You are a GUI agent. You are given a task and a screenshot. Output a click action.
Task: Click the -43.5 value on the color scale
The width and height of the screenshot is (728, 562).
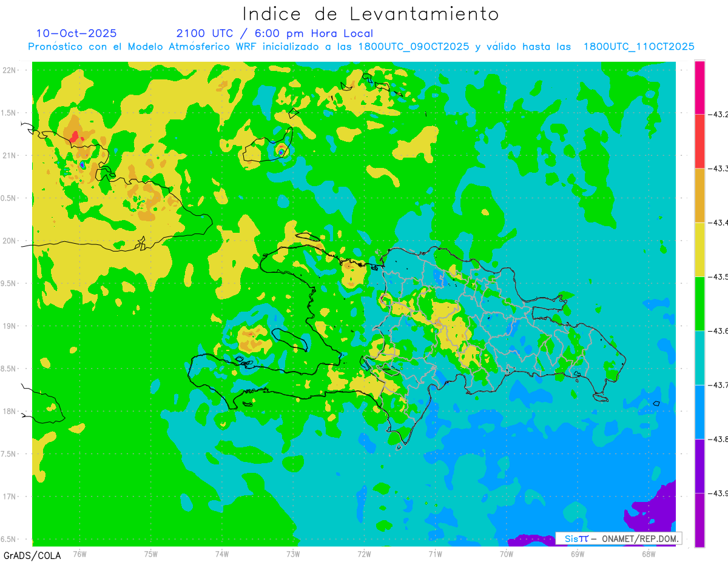coord(718,276)
